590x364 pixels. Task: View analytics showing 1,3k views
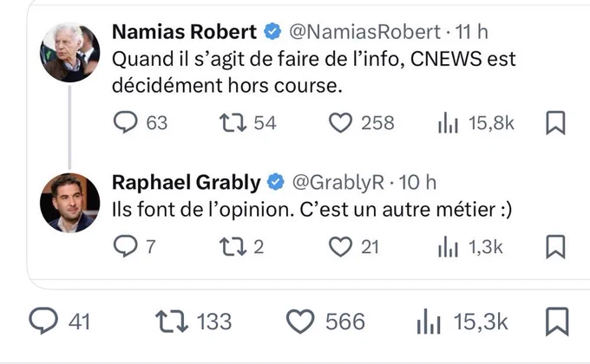(448, 247)
